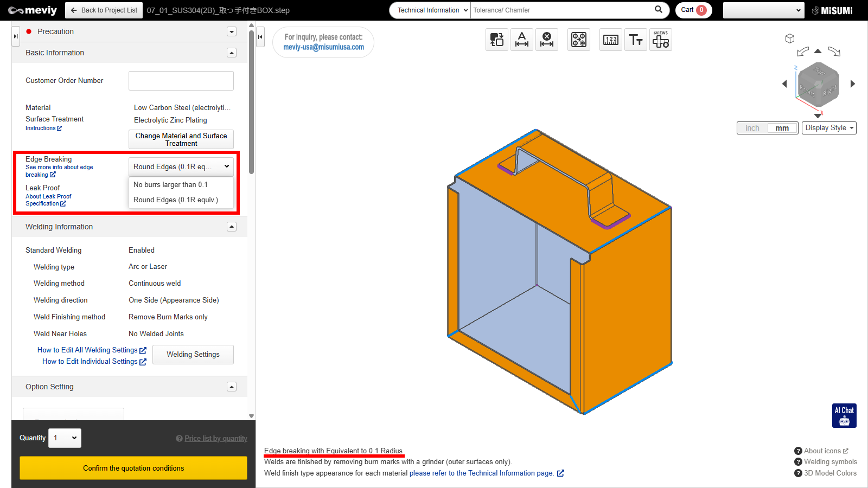Image resolution: width=868 pixels, height=488 pixels.
Task: Open the Display Style dropdown
Action: (829, 128)
